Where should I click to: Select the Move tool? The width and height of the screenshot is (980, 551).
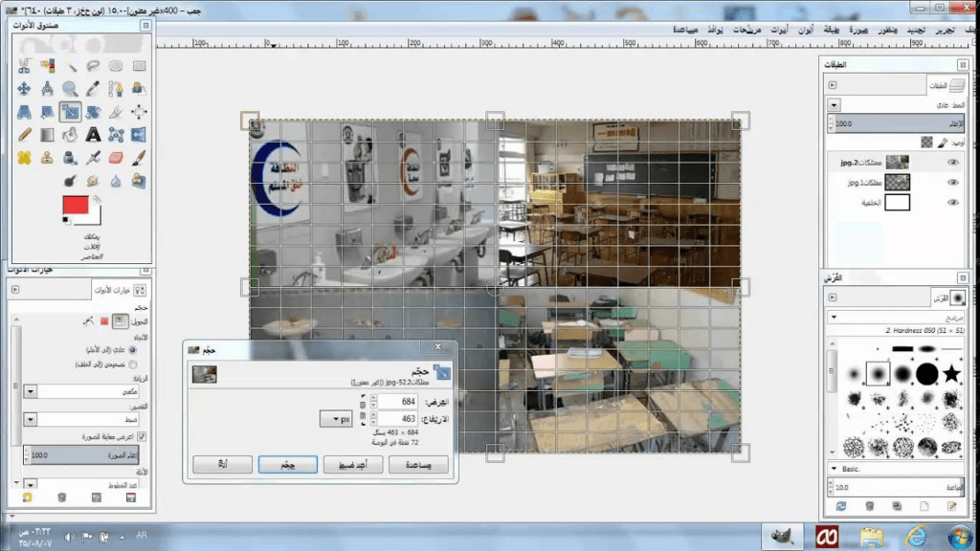tap(24, 89)
